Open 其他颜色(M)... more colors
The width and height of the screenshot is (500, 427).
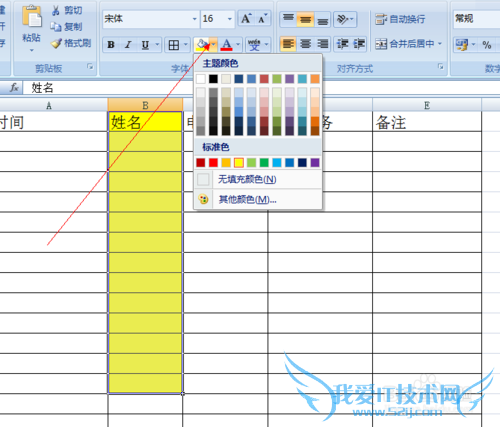(258, 199)
